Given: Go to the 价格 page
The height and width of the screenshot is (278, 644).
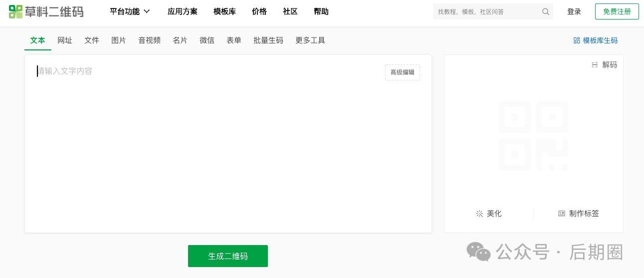Looking at the screenshot, I should click(259, 11).
